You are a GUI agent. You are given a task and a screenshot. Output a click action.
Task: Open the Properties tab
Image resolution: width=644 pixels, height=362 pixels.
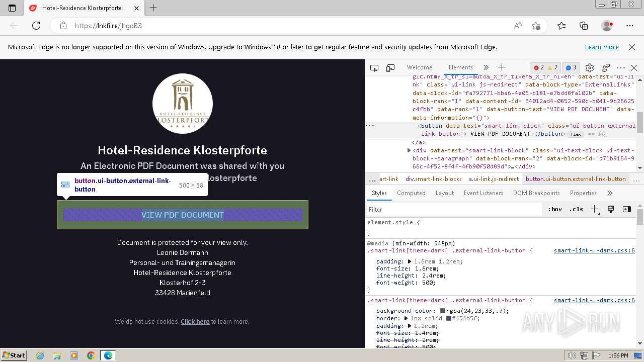pyautogui.click(x=583, y=193)
